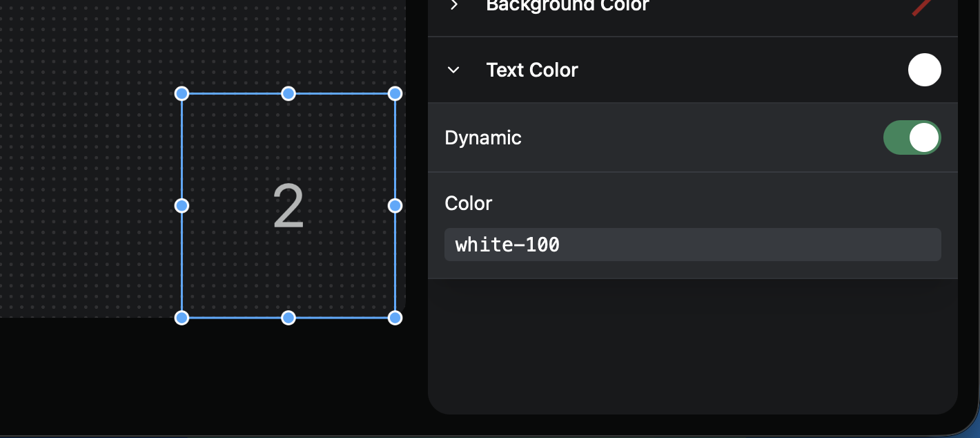Click the Text Color section label
The height and width of the screenshot is (438, 980).
pyautogui.click(x=532, y=70)
